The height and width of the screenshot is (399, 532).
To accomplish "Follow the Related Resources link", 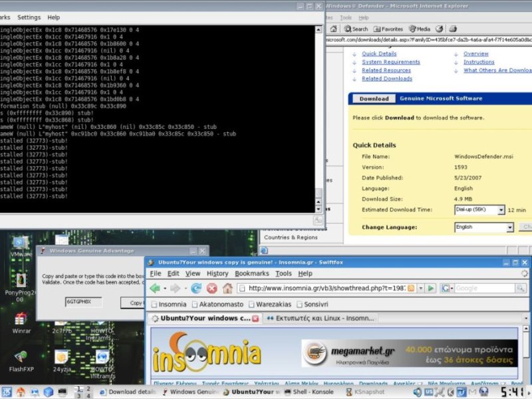I will click(386, 70).
